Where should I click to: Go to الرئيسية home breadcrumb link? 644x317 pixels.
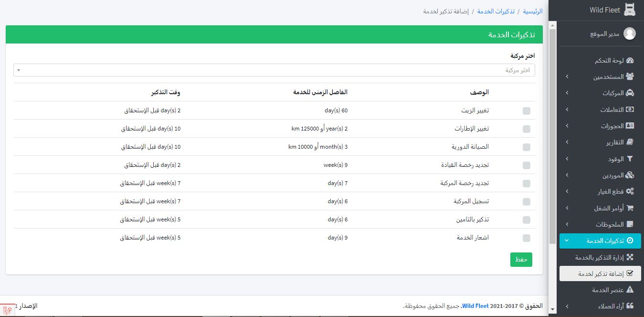click(x=533, y=11)
